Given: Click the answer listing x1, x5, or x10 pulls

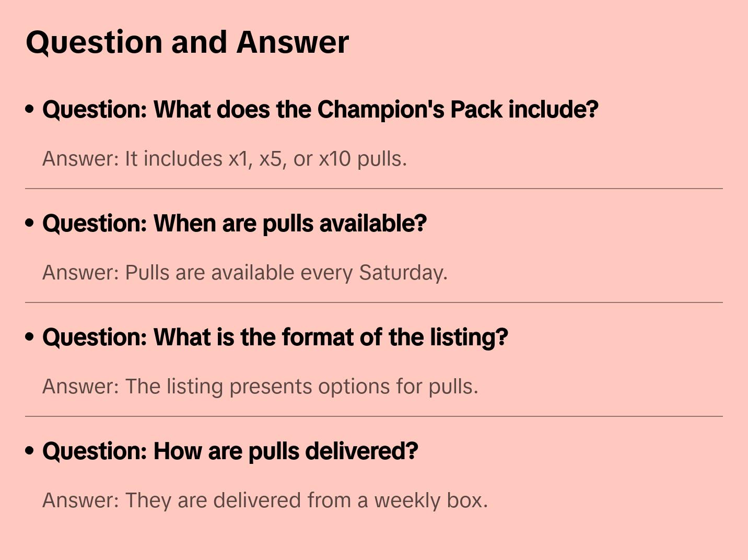Looking at the screenshot, I should pyautogui.click(x=224, y=159).
